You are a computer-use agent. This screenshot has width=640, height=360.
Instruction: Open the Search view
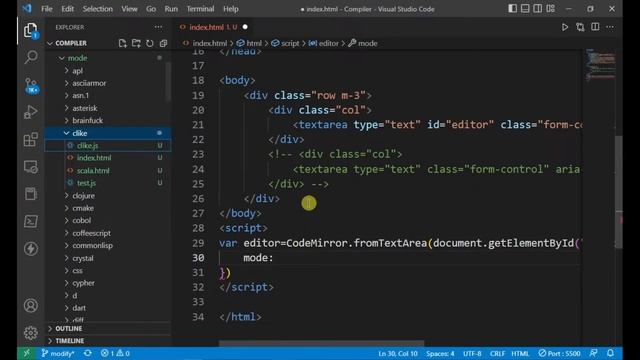(x=31, y=57)
